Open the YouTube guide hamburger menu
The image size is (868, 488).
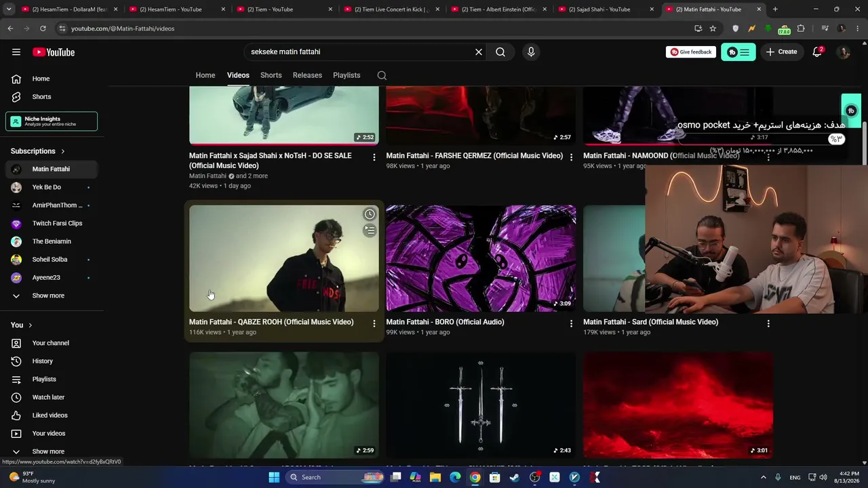click(x=16, y=52)
